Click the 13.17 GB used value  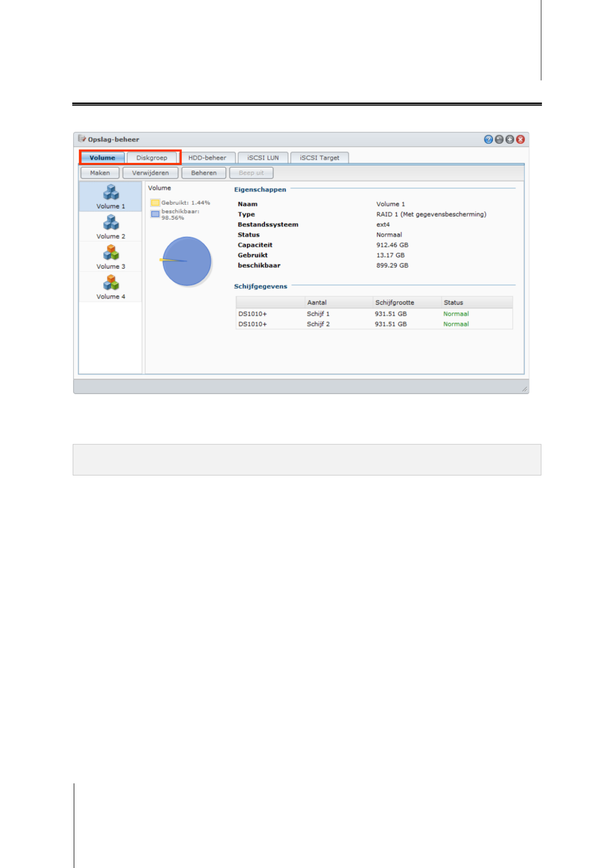(390, 255)
